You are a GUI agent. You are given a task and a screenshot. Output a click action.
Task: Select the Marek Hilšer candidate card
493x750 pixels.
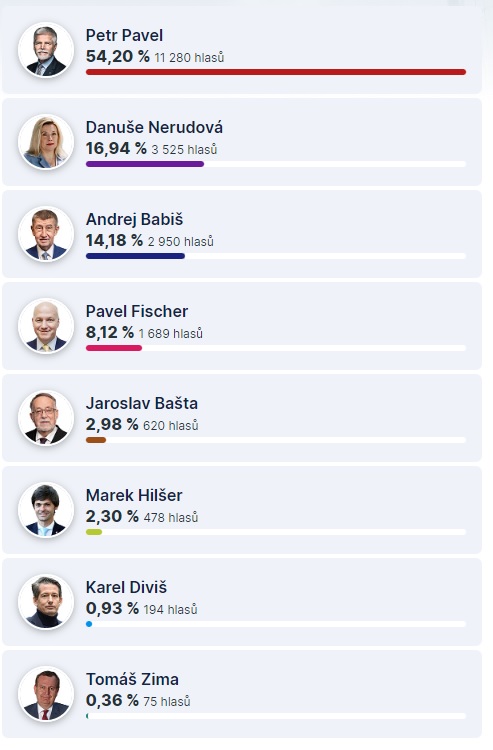242,510
